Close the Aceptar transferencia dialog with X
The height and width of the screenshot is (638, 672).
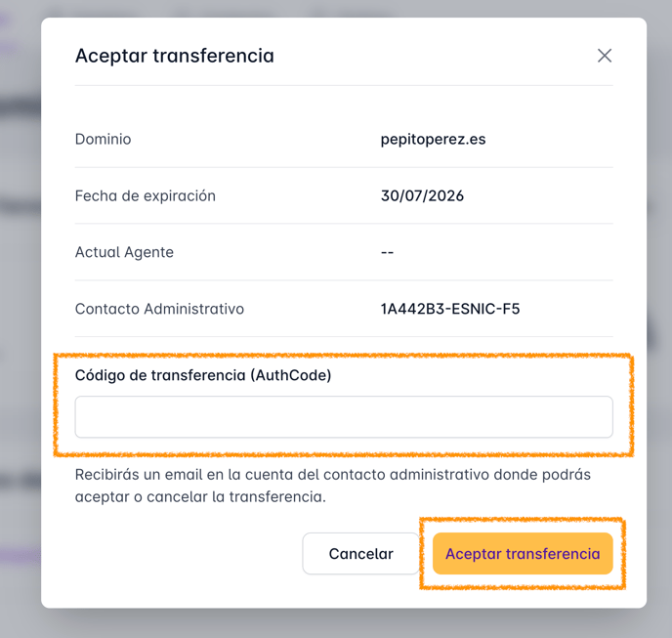point(605,56)
